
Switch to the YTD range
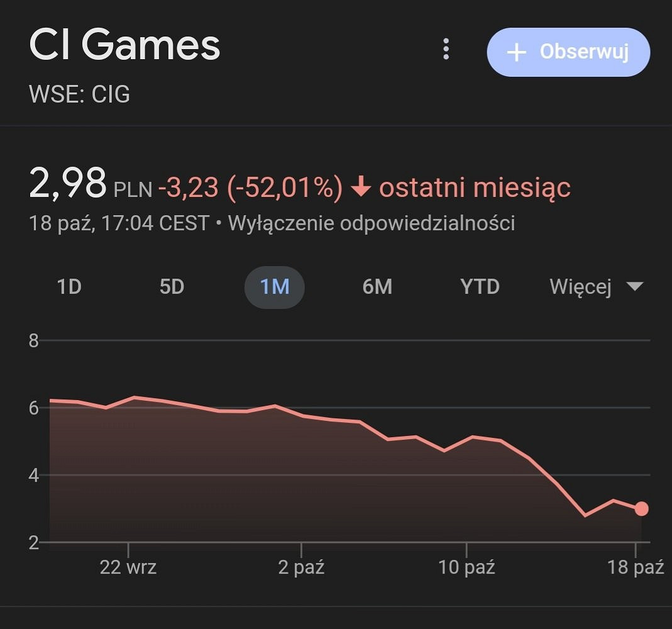(480, 287)
